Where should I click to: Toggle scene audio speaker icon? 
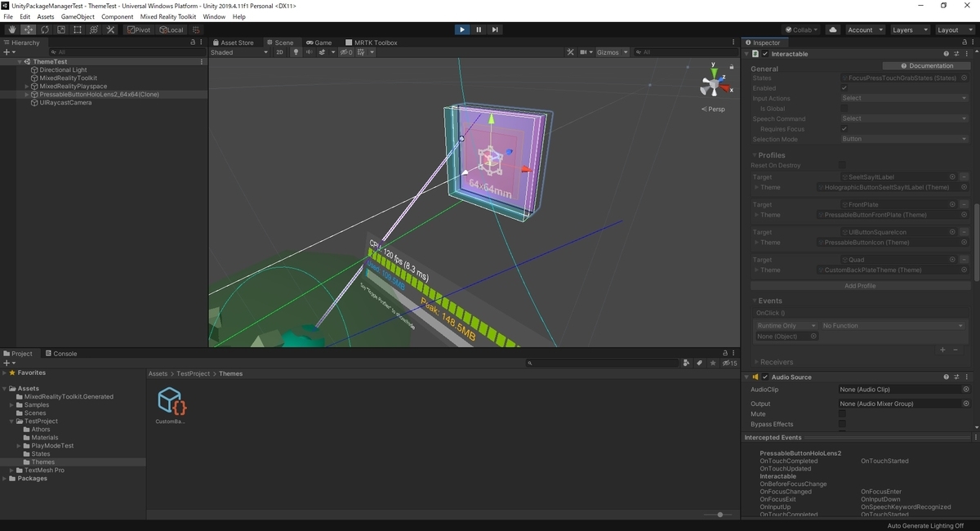tap(309, 52)
